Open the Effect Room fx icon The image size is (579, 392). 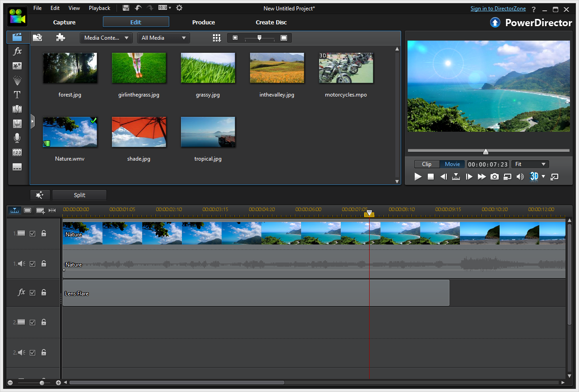point(17,51)
